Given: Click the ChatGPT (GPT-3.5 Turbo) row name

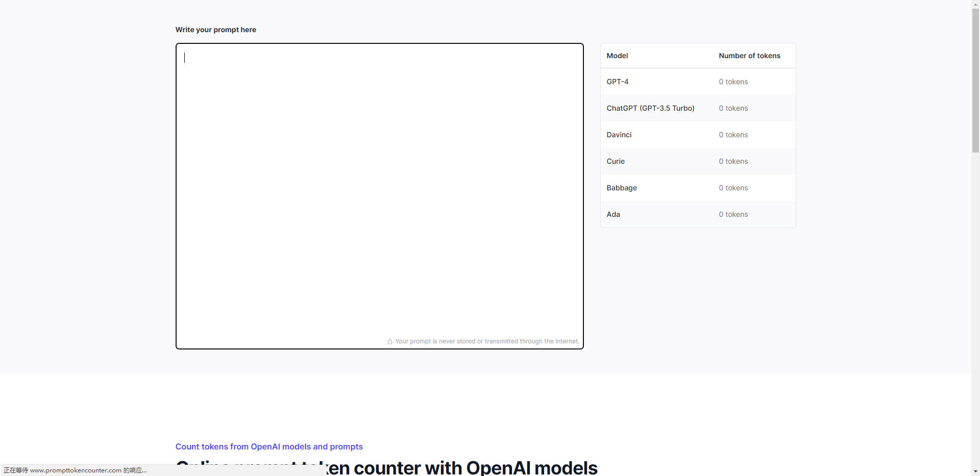Looking at the screenshot, I should [x=650, y=108].
